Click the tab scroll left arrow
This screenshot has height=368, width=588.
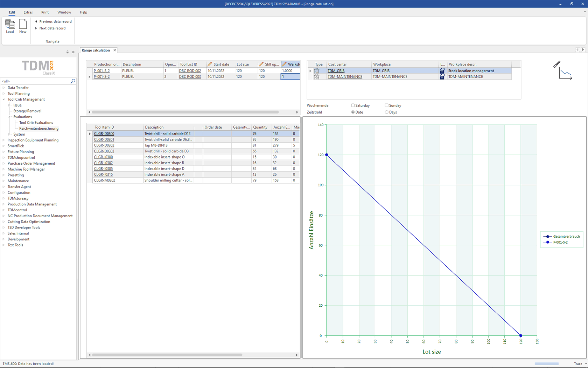(x=577, y=50)
